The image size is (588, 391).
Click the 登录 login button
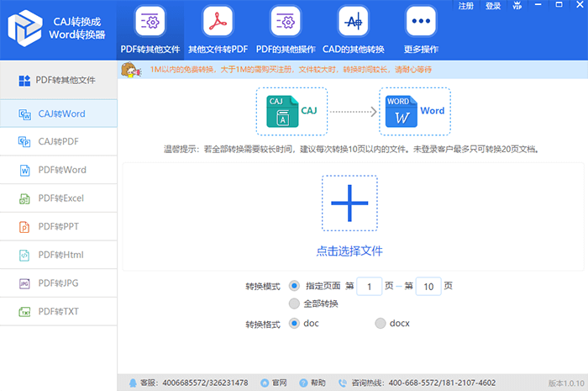[x=492, y=6]
